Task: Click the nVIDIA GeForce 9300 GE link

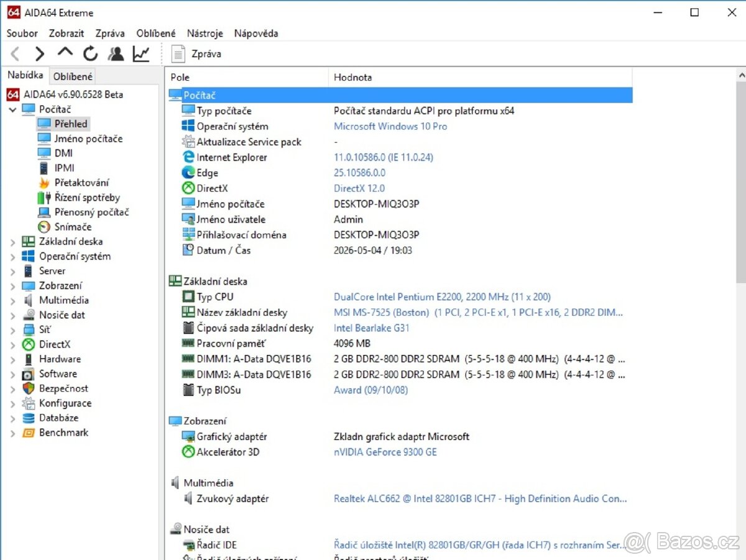Action: [385, 452]
